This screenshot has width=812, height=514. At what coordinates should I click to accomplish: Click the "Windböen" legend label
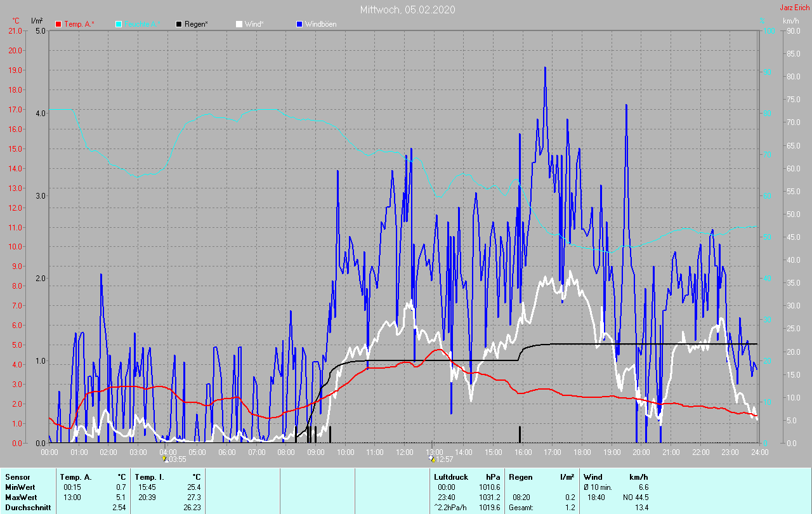tap(320, 24)
